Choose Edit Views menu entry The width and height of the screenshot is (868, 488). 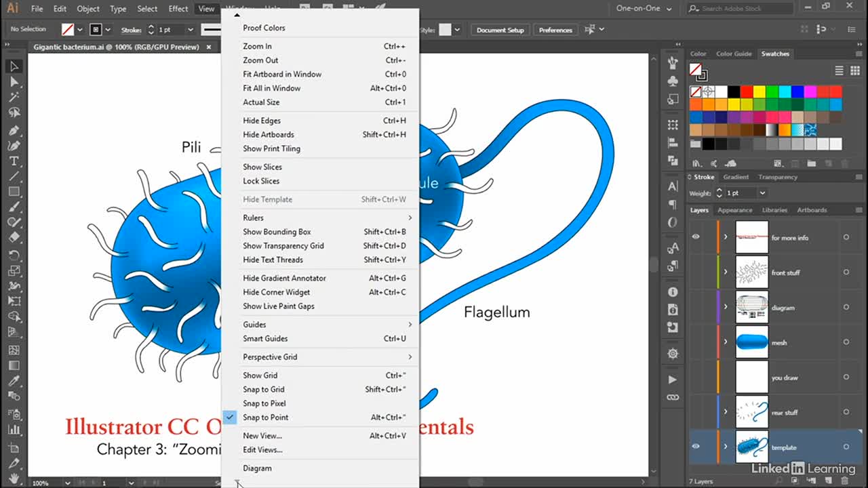[x=320, y=450]
